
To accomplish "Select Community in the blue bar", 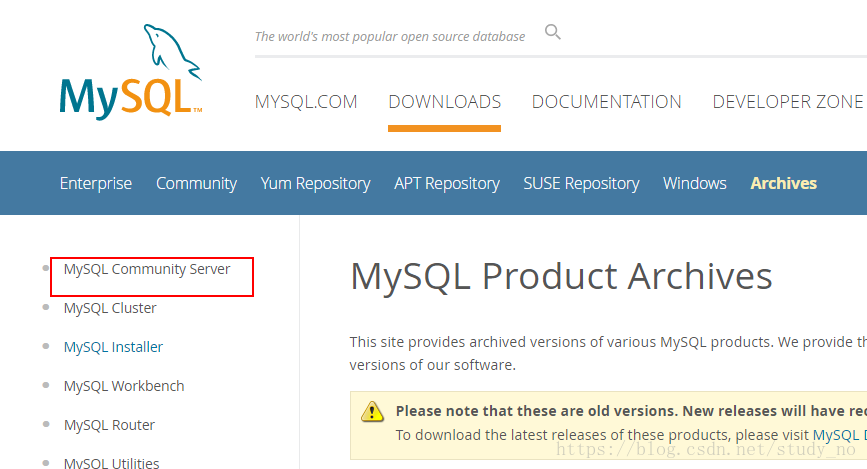I will (196, 183).
